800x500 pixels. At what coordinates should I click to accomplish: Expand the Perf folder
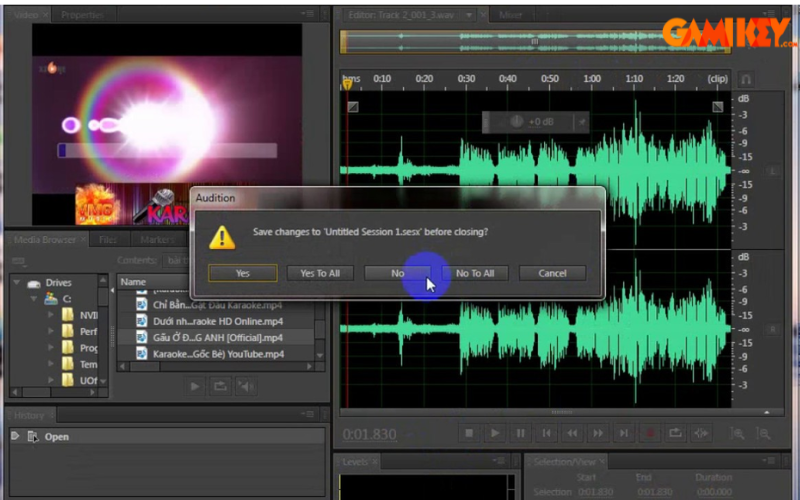[51, 331]
